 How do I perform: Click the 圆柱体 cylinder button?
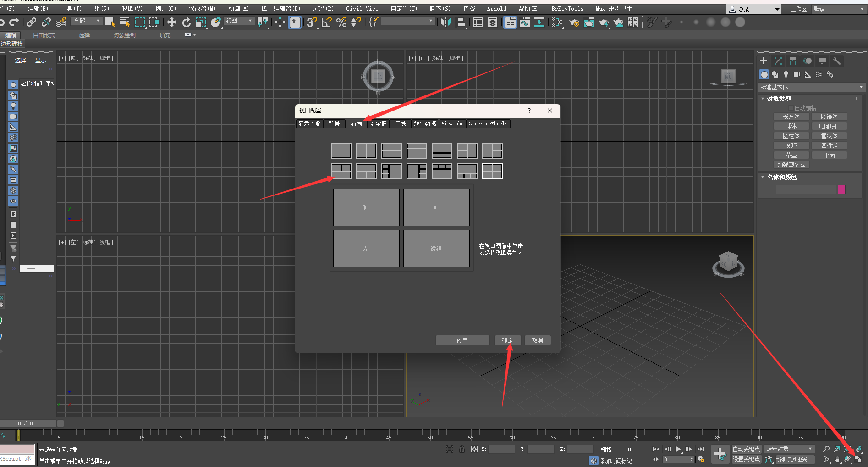791,136
